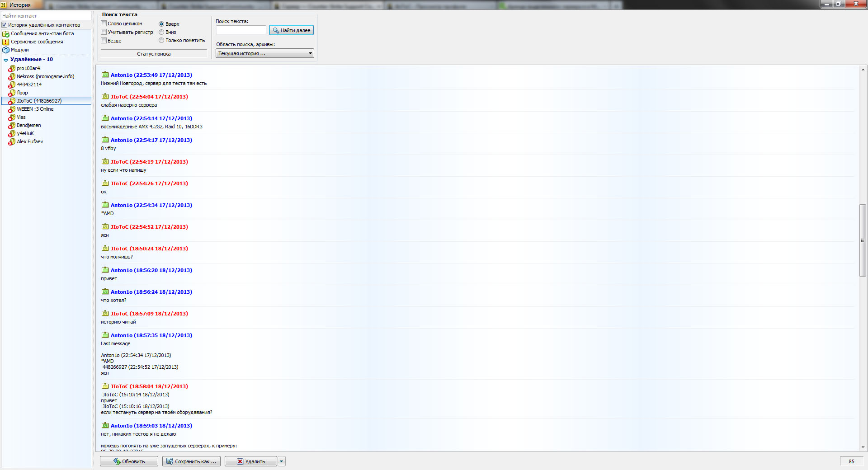Click the Nekross contact icon
The width and height of the screenshot is (868, 470).
[x=12, y=77]
